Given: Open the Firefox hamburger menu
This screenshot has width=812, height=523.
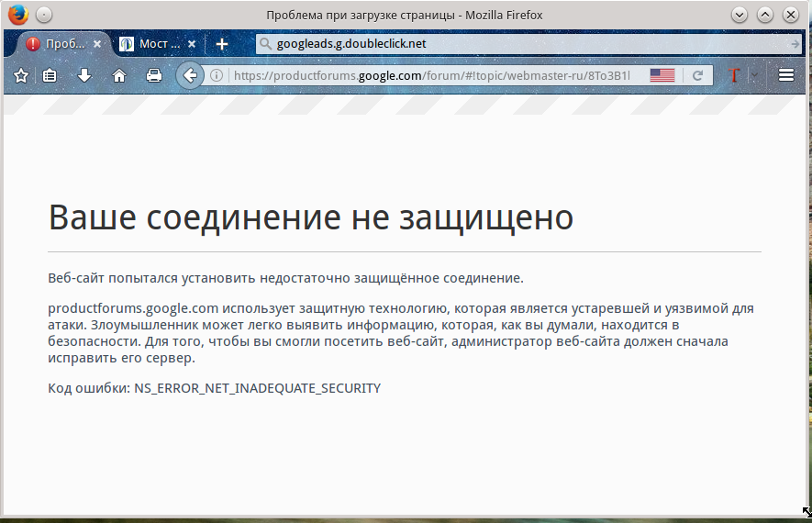Looking at the screenshot, I should point(786,75).
